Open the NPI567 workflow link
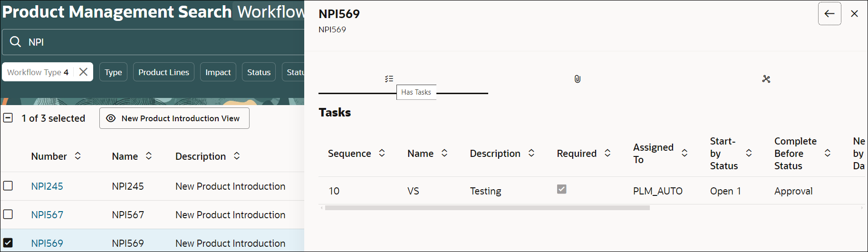The image size is (868, 252). 47,215
